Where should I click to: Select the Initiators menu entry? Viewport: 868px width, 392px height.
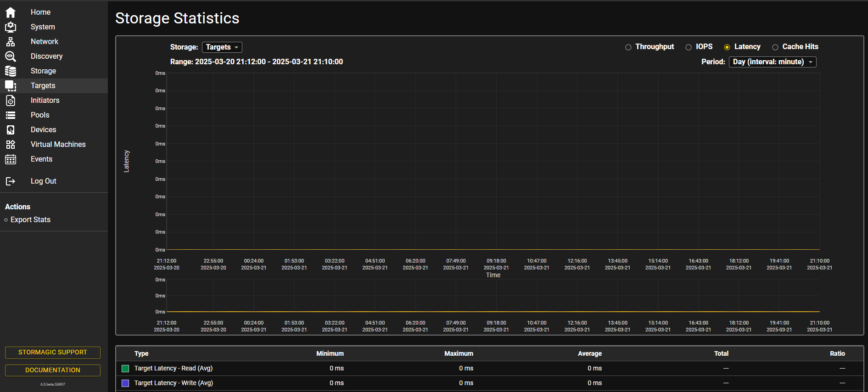[x=45, y=101]
